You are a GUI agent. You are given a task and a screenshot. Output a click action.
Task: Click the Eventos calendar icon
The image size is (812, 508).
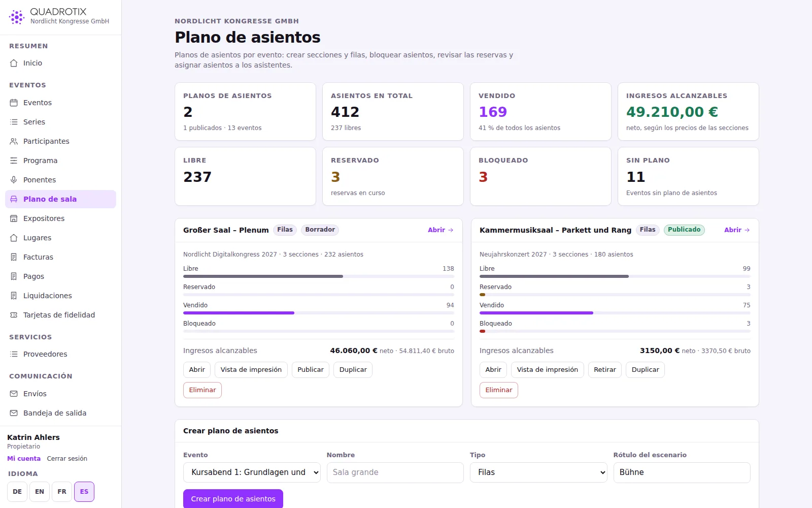coord(14,103)
